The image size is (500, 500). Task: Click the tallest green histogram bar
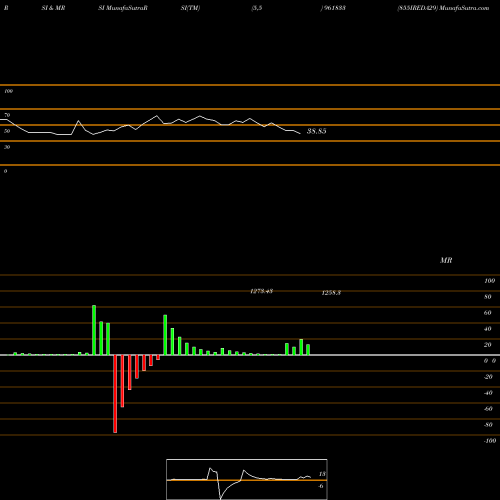tap(94, 330)
